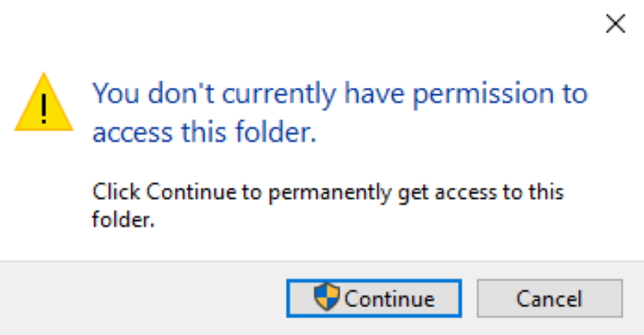Grant folder access via the Continue button
Screen dimensions: 644x335
(x=374, y=299)
